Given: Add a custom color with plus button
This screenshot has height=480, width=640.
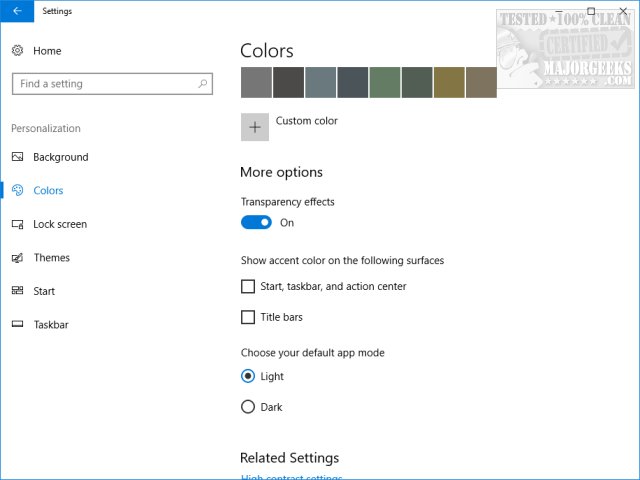Looking at the screenshot, I should click(255, 127).
